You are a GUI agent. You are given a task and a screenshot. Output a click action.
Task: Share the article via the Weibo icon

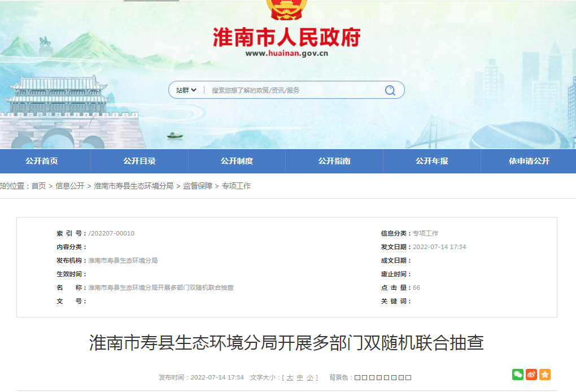(531, 374)
